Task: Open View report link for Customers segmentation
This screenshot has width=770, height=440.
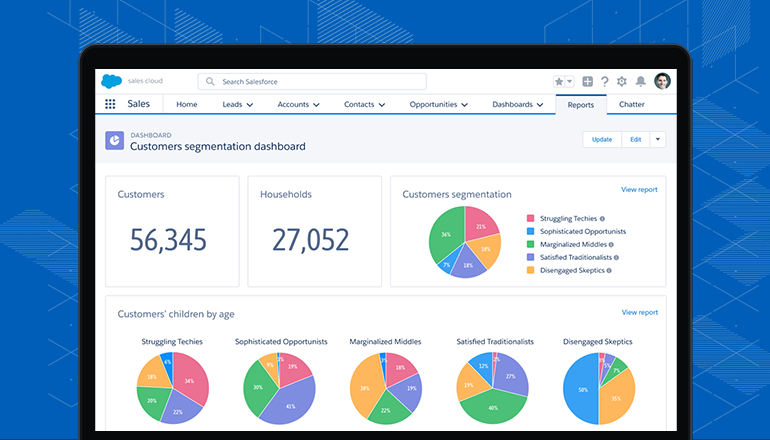Action: tap(639, 189)
